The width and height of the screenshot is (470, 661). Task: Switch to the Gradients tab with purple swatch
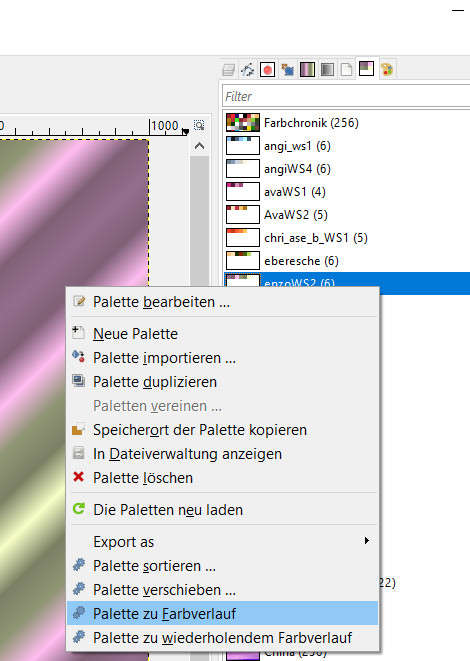click(307, 69)
